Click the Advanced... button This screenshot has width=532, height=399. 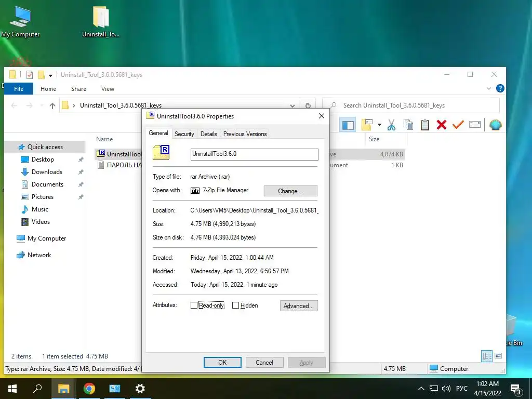(x=299, y=305)
